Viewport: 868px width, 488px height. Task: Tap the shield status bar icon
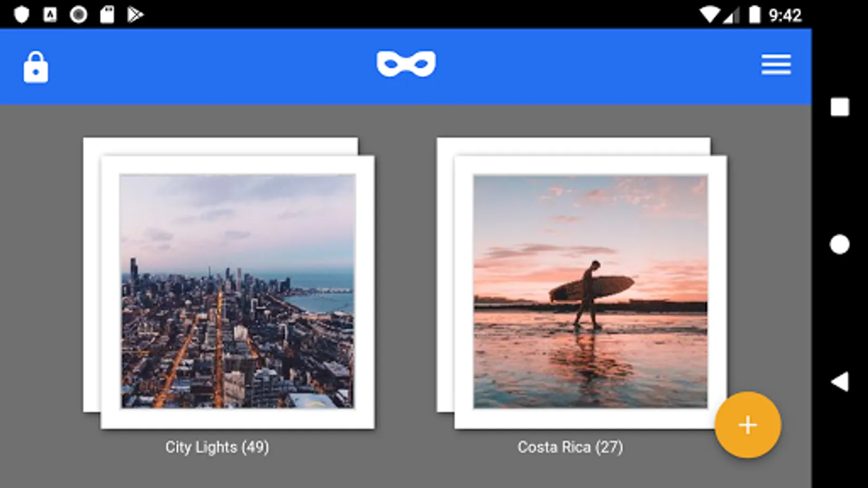(x=21, y=15)
